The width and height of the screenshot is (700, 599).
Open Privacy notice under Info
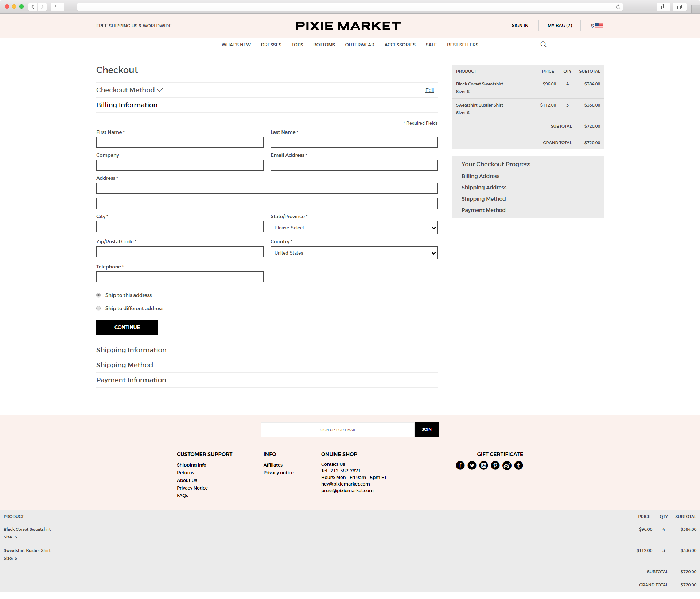coord(279,473)
